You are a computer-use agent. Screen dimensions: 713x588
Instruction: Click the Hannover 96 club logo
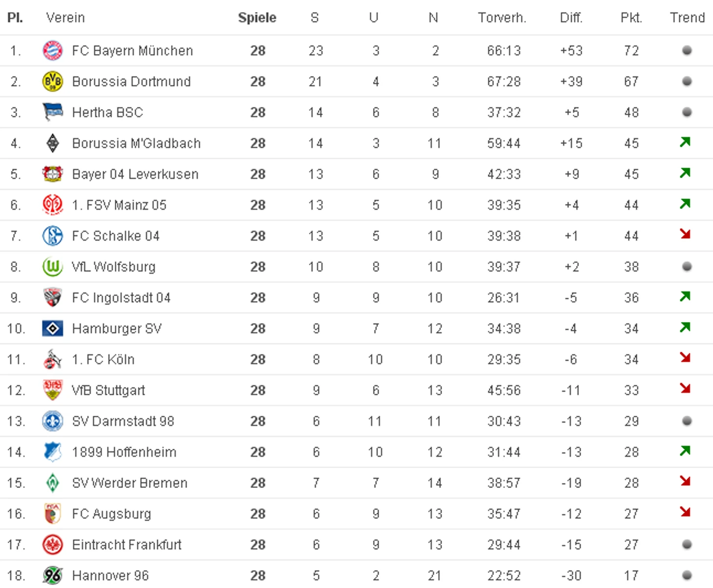tap(53, 575)
